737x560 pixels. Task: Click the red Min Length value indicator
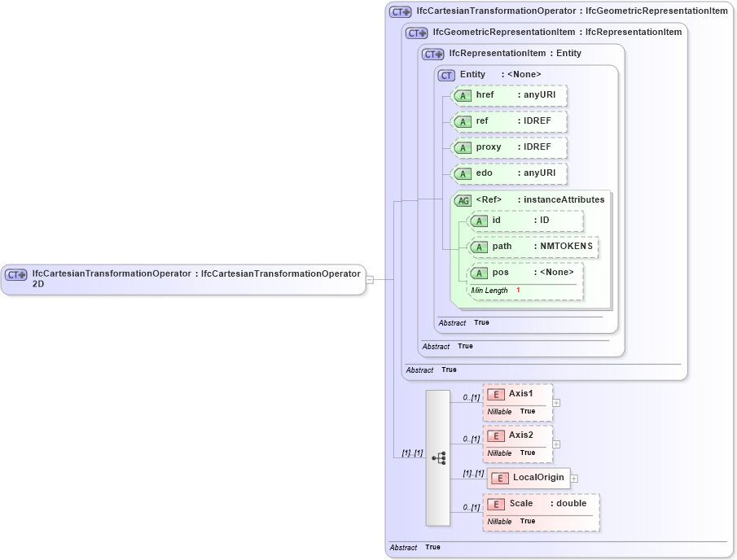(518, 290)
